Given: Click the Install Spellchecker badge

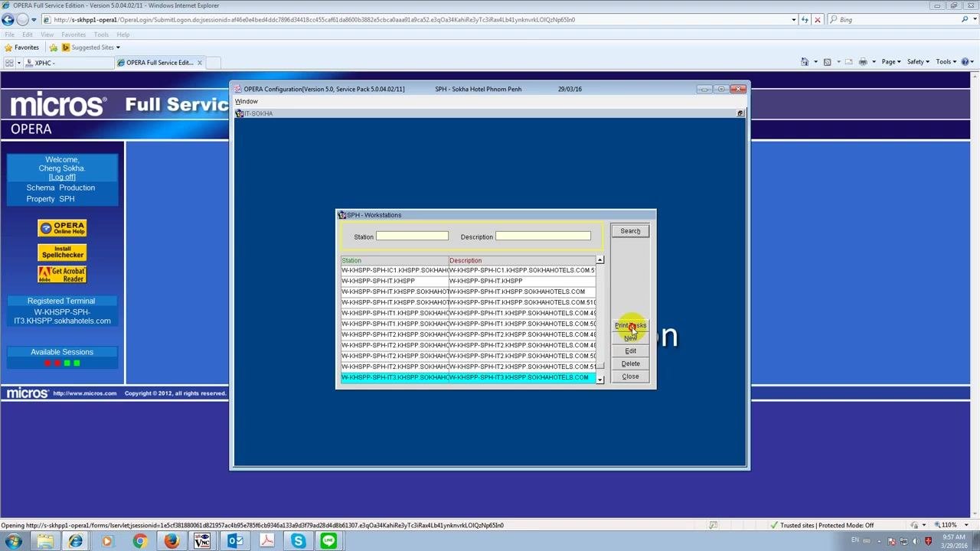Looking at the screenshot, I should (x=62, y=252).
